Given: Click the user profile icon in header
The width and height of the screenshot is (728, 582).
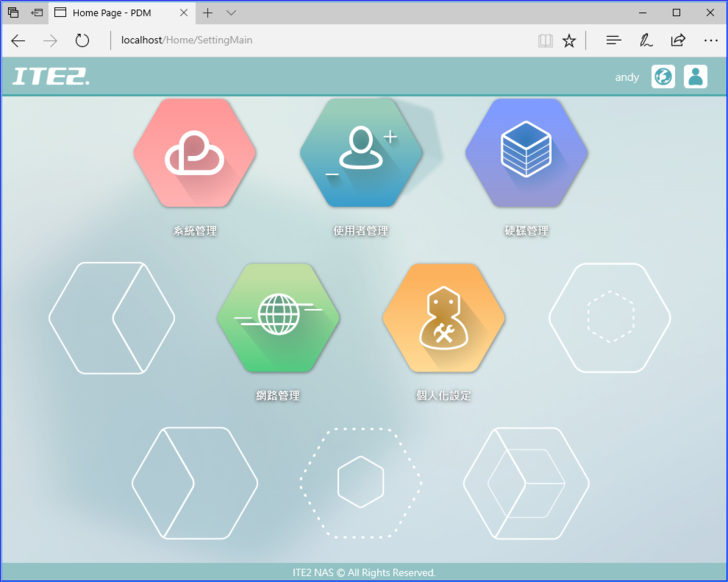Looking at the screenshot, I should [696, 77].
